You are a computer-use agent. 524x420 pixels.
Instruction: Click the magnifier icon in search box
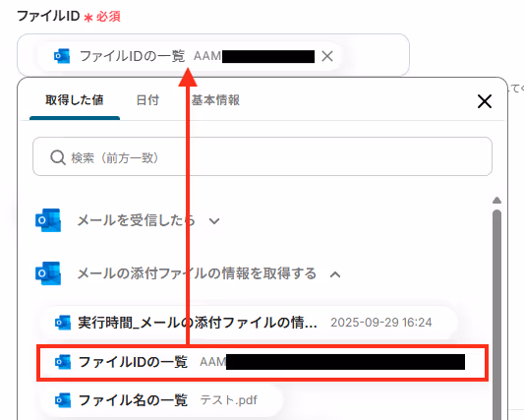click(x=58, y=157)
